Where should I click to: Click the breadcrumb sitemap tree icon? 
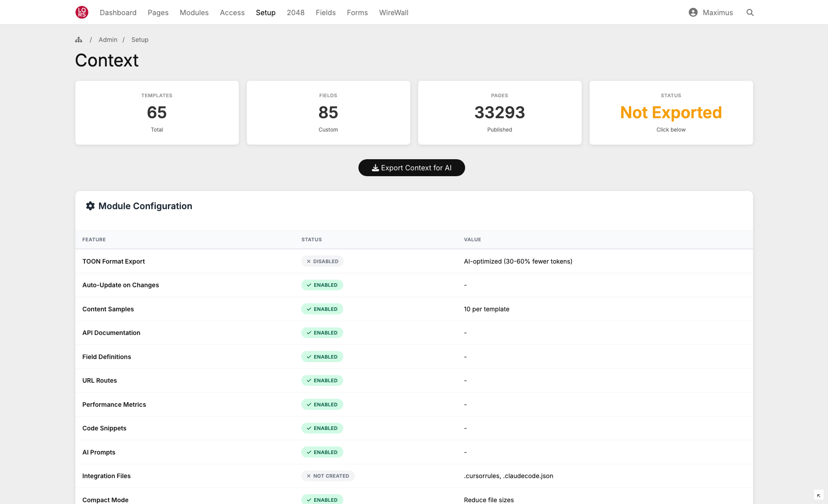pos(79,40)
